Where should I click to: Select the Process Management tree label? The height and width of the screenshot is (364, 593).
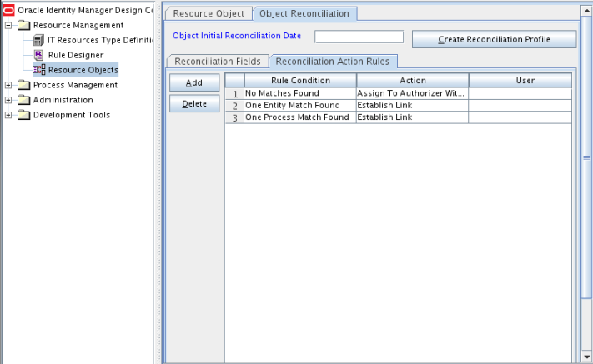coord(75,85)
